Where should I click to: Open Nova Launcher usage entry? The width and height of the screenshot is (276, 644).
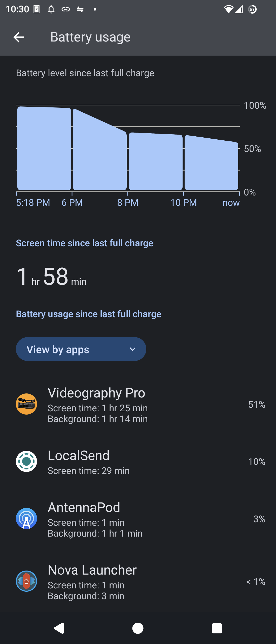pyautogui.click(x=138, y=581)
